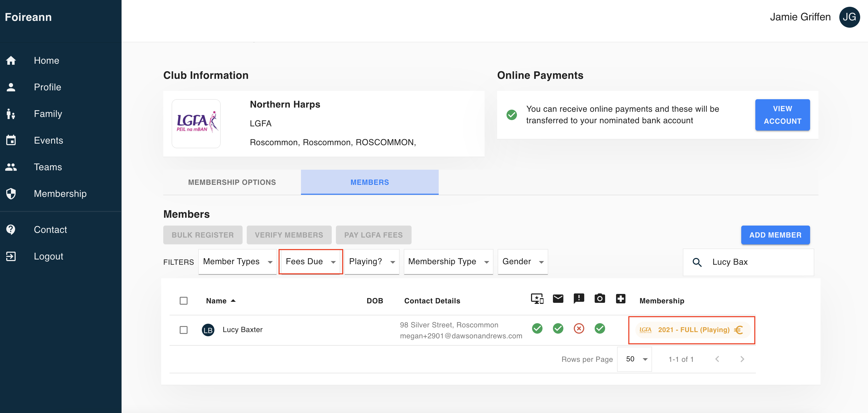The image size is (868, 413).
Task: Tick the select-all members checkbox
Action: point(183,300)
